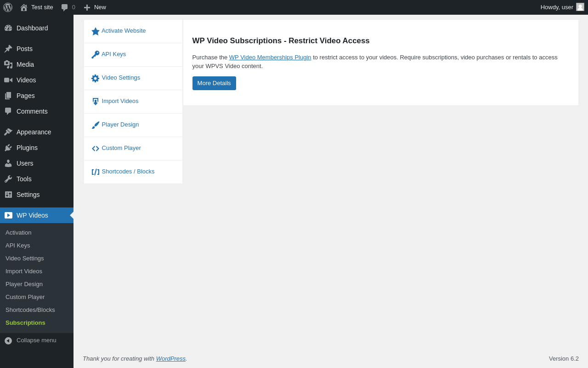Open the Users menu
The width and height of the screenshot is (588, 368).
(x=37, y=163)
